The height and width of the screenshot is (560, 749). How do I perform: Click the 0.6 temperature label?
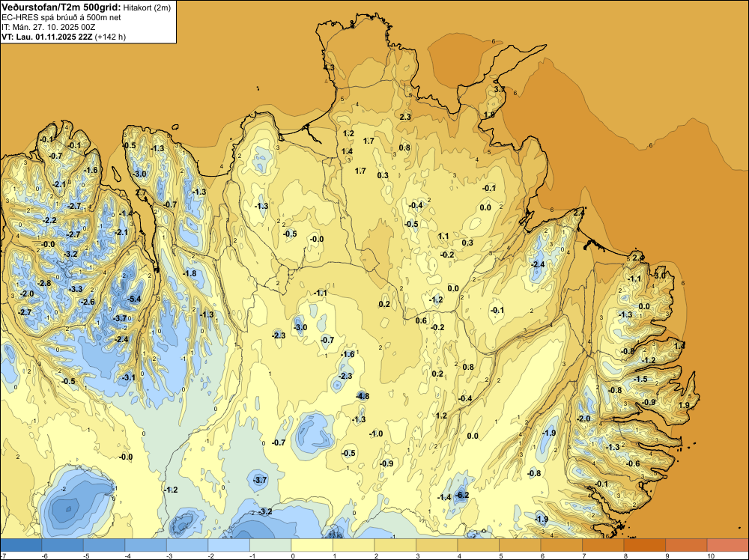point(421,320)
